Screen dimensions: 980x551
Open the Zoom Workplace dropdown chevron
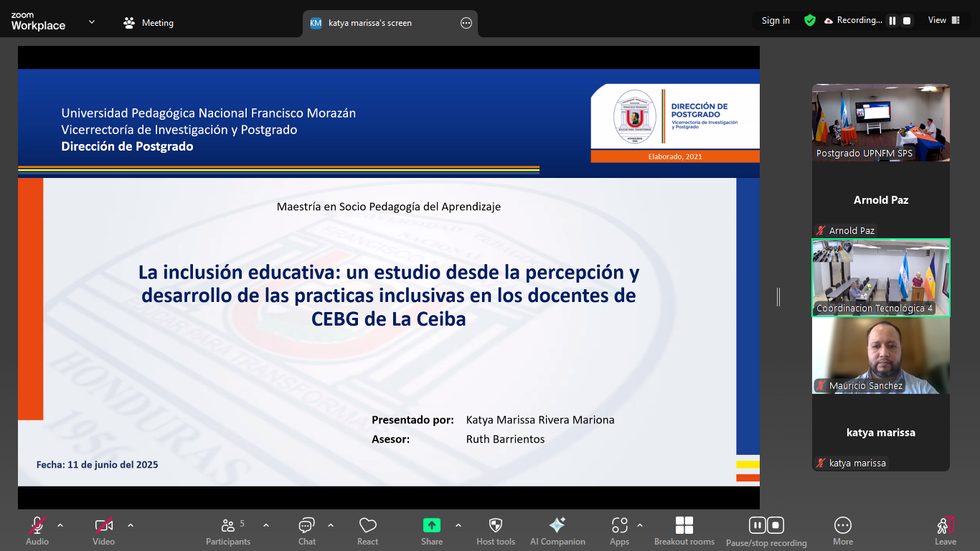click(92, 22)
